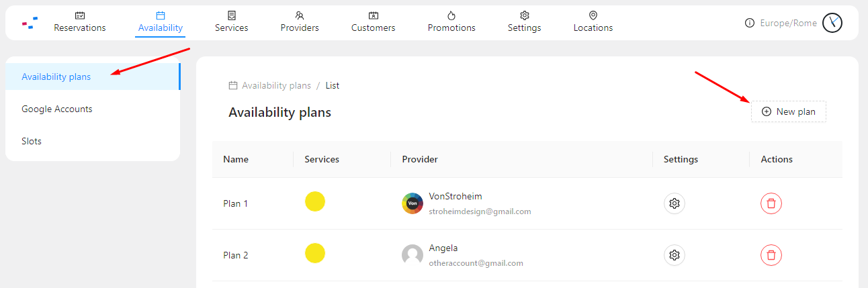
Task: Click the otheraccount@gmail.com email
Action: point(476,263)
